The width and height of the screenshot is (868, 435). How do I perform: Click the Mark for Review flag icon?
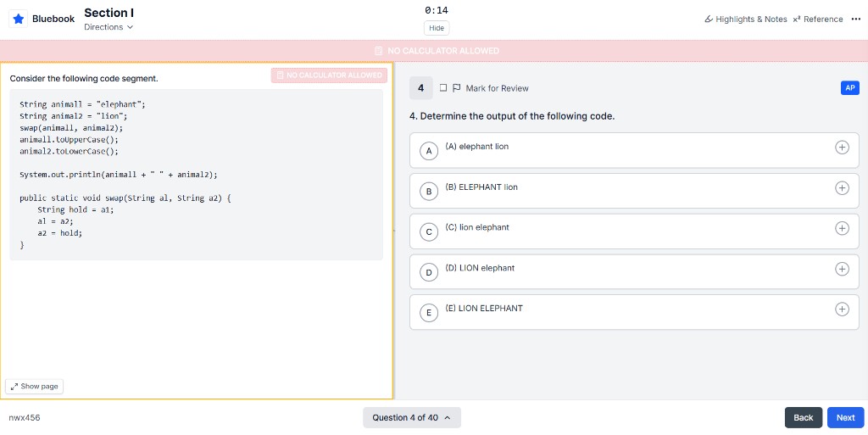pos(457,88)
